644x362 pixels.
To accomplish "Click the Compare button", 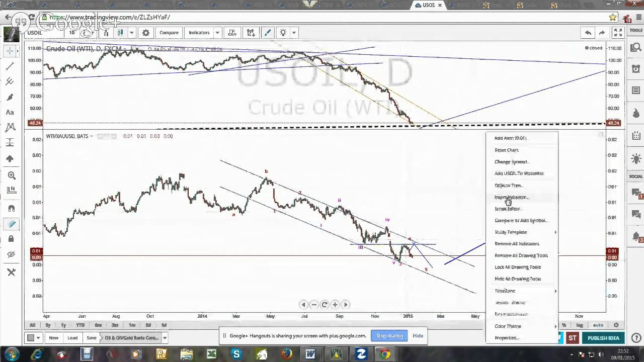I will pos(169,33).
